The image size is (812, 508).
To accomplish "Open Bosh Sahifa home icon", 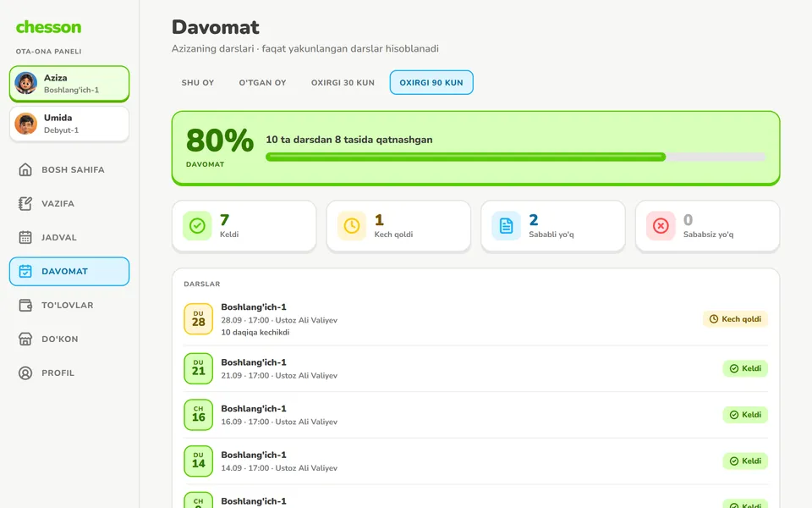I will click(25, 169).
